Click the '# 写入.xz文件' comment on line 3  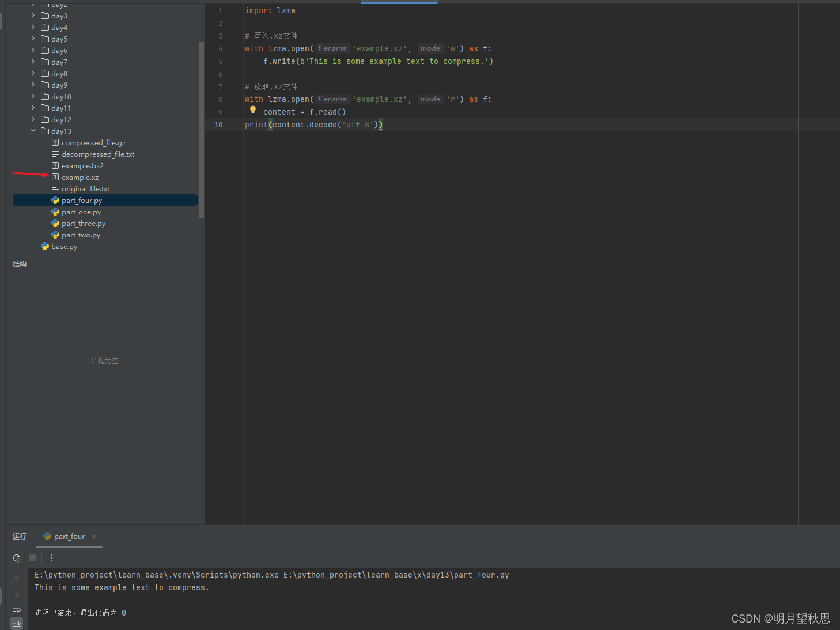tap(271, 36)
